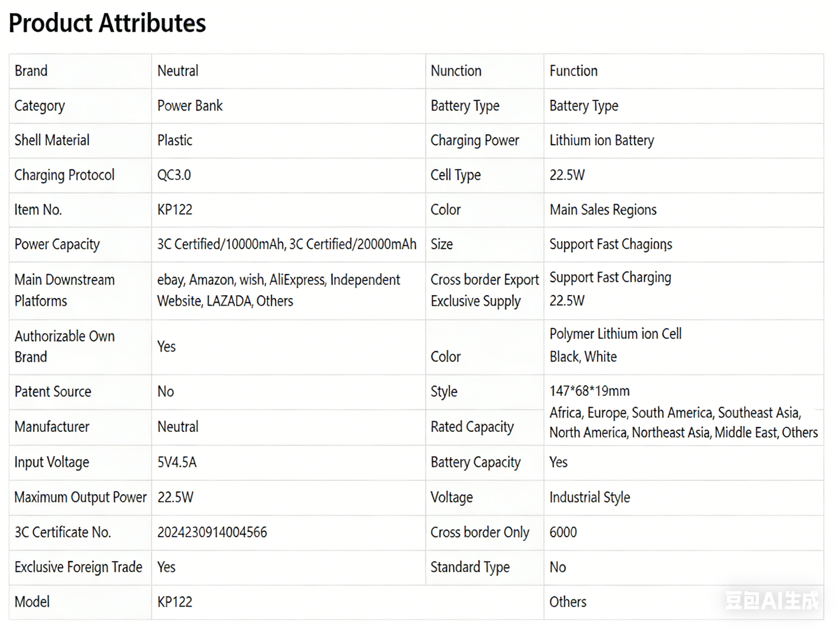Viewport: 840px width, 630px height.
Task: Click the "Exclusive Foreign Trade" label
Action: pyautogui.click(x=78, y=567)
